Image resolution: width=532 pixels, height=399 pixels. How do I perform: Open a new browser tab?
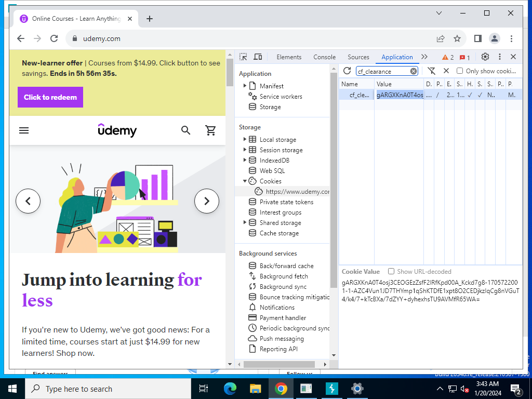coord(149,19)
